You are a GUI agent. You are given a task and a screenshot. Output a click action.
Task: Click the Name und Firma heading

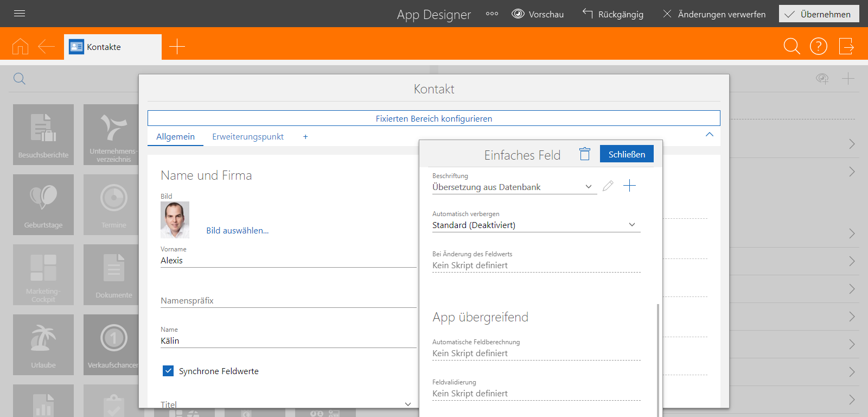coord(206,175)
